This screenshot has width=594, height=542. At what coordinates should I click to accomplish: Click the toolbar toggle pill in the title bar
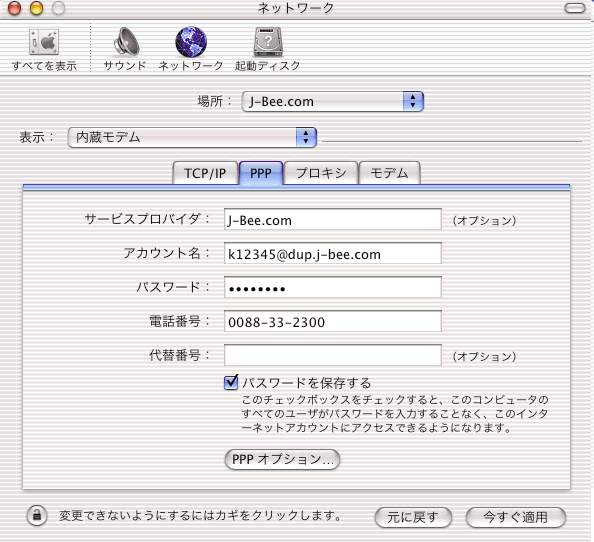[574, 8]
